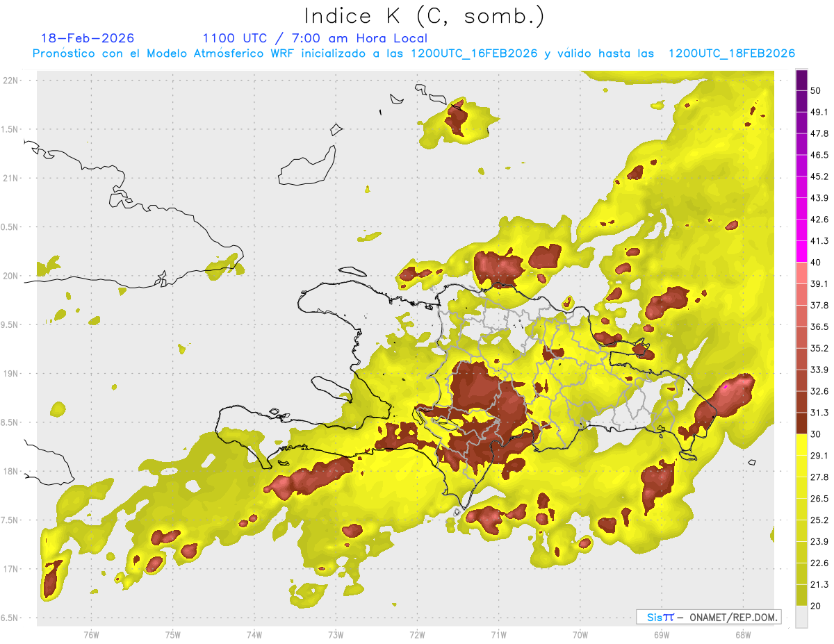Click the "43.9" colorbar label

[x=820, y=198]
